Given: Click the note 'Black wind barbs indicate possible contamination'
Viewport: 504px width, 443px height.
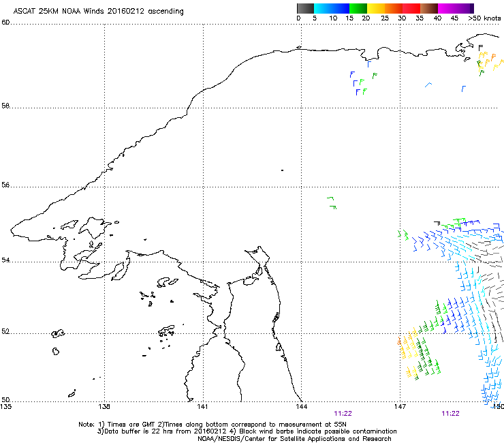Looking at the screenshot, I should pyautogui.click(x=318, y=431).
